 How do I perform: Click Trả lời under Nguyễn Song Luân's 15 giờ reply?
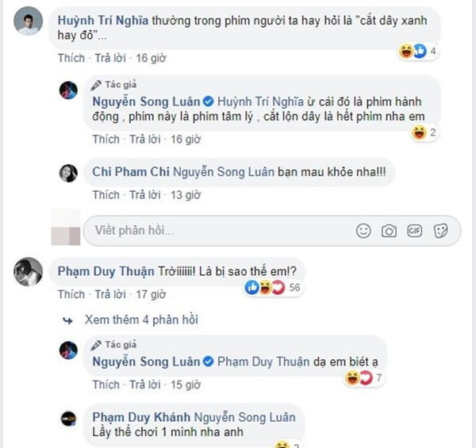coord(145,385)
